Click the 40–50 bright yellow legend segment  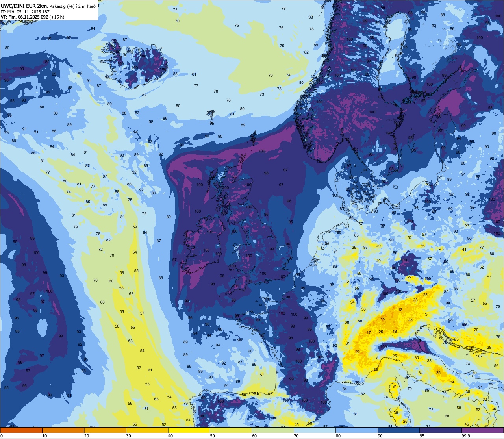(189, 430)
